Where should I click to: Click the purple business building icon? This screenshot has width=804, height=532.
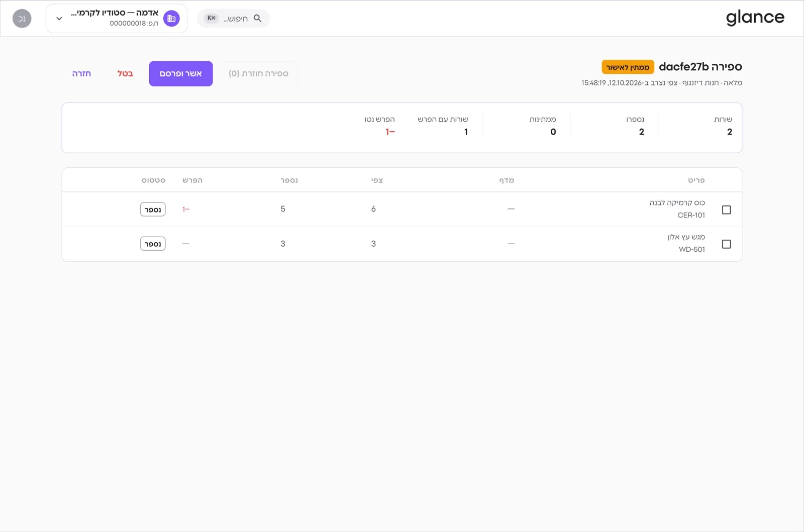171,19
